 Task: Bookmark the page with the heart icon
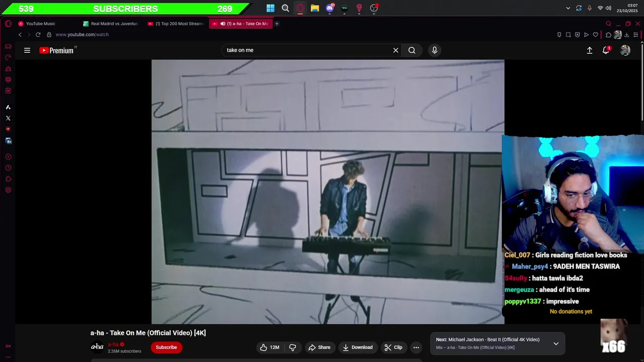(595, 35)
